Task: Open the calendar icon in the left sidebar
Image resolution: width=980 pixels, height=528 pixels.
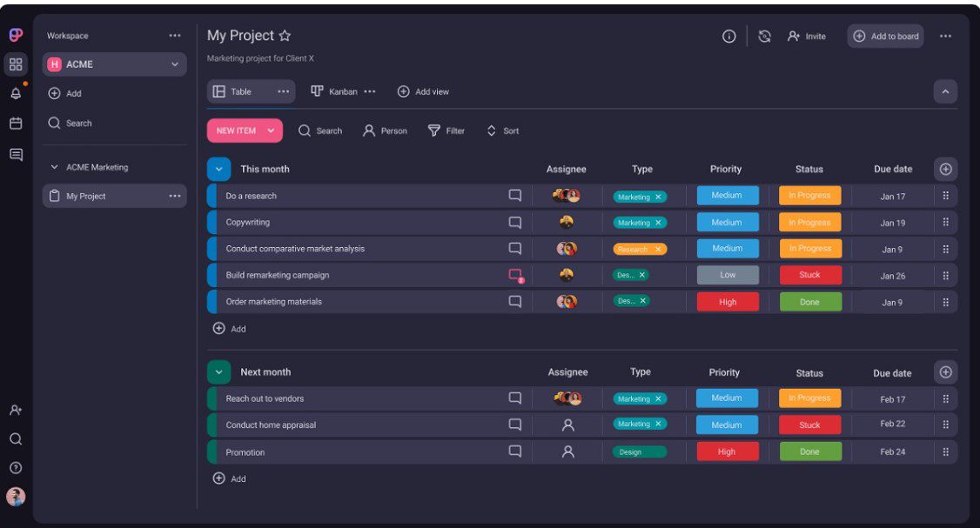Action: [15, 123]
